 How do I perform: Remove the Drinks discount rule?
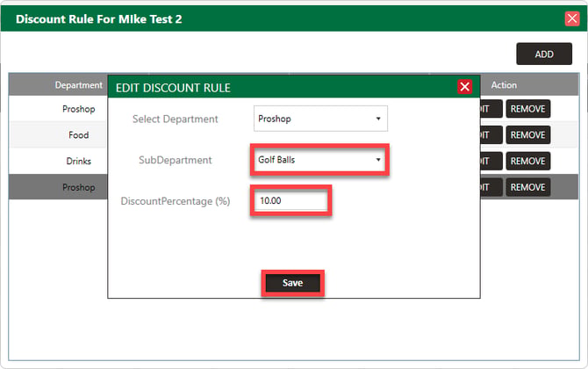pyautogui.click(x=527, y=161)
